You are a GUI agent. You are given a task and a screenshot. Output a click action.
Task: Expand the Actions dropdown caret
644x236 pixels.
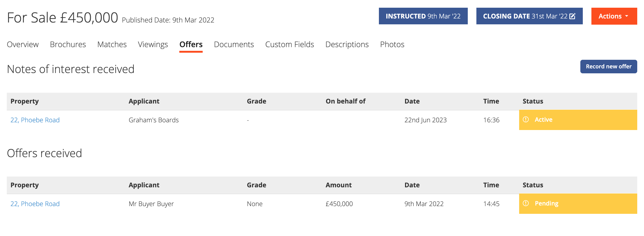tap(627, 16)
